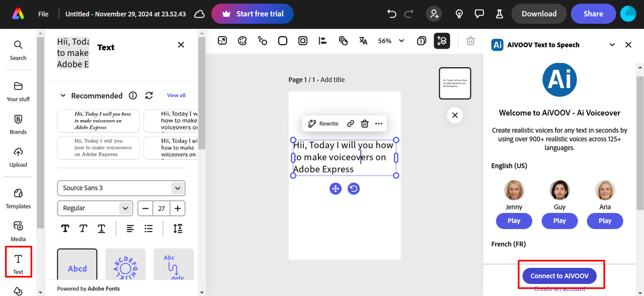Increase the font size with the plus button
644x296 pixels.
[x=178, y=208]
